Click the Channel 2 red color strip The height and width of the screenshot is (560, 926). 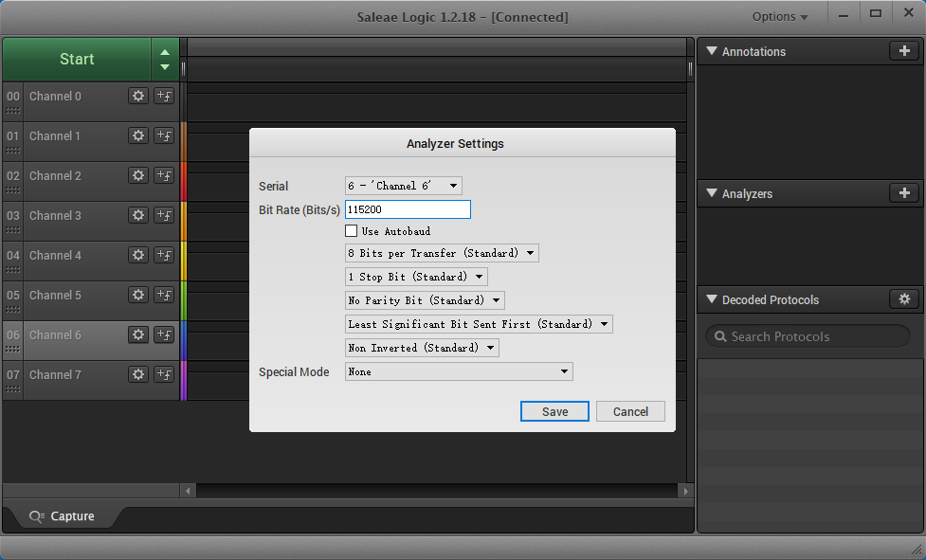184,181
